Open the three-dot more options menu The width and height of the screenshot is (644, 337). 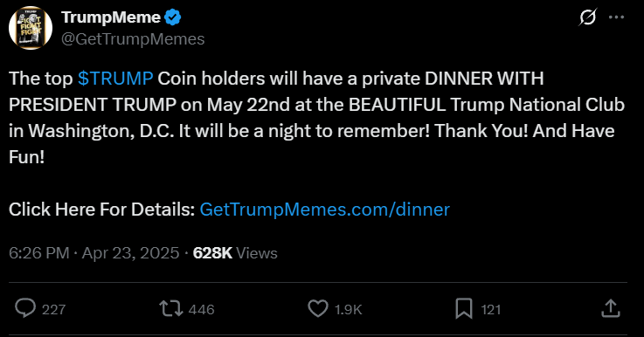pyautogui.click(x=617, y=17)
